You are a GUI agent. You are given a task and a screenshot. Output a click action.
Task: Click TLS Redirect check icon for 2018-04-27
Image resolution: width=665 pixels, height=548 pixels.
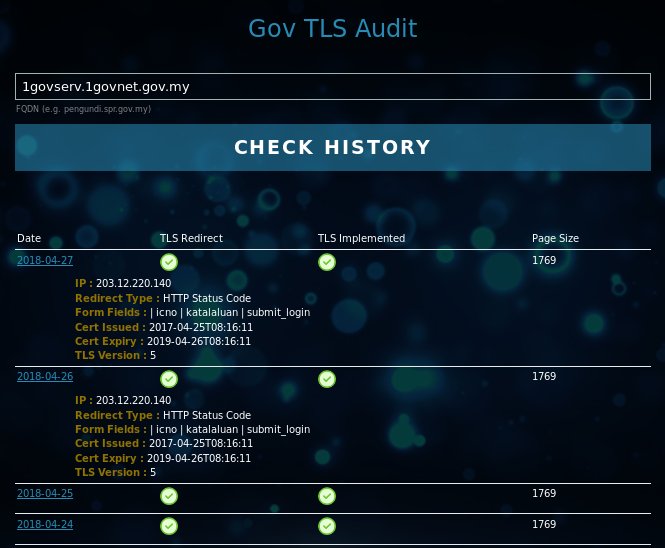[169, 262]
